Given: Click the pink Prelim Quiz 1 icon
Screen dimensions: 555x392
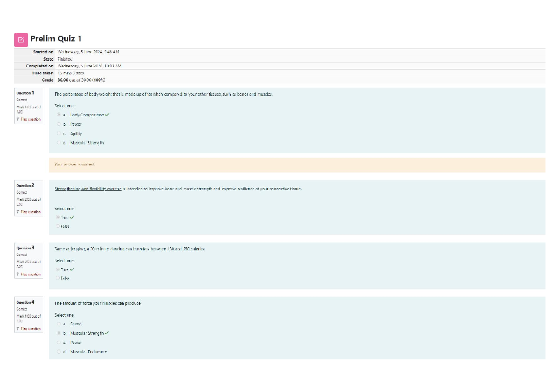Looking at the screenshot, I should pyautogui.click(x=21, y=40).
